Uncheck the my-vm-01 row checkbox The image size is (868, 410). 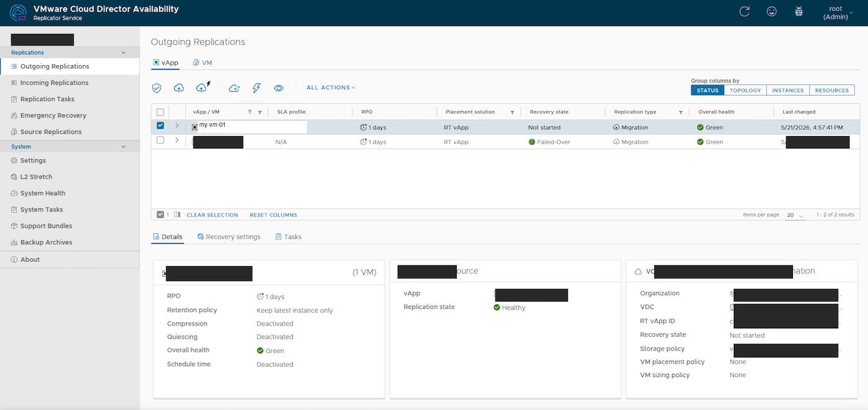(x=161, y=126)
